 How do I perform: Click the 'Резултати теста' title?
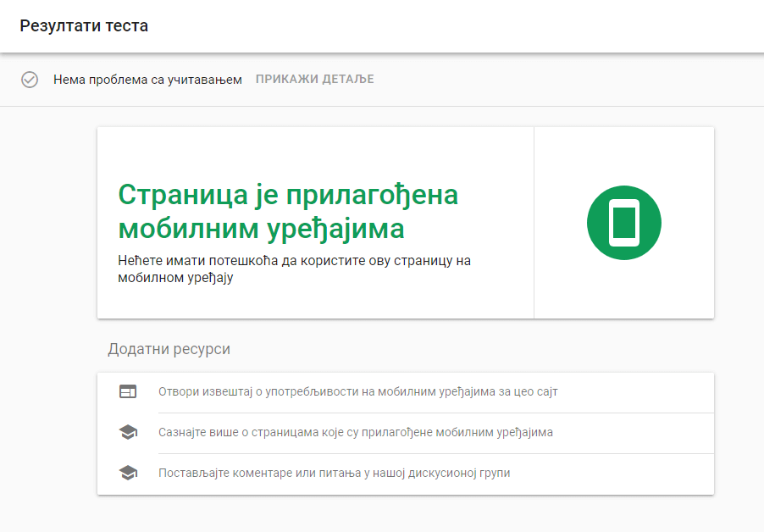[x=84, y=25]
